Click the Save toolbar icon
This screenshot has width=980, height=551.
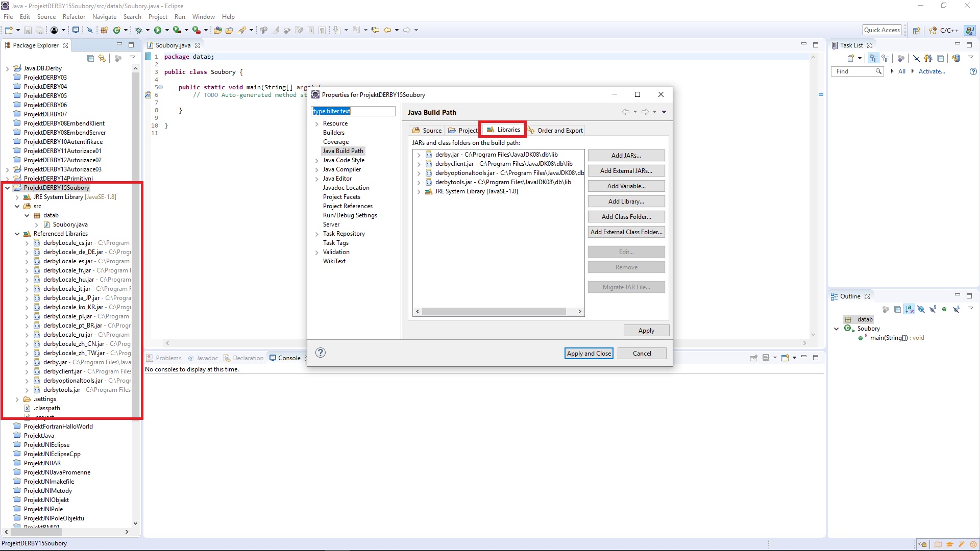(x=28, y=30)
